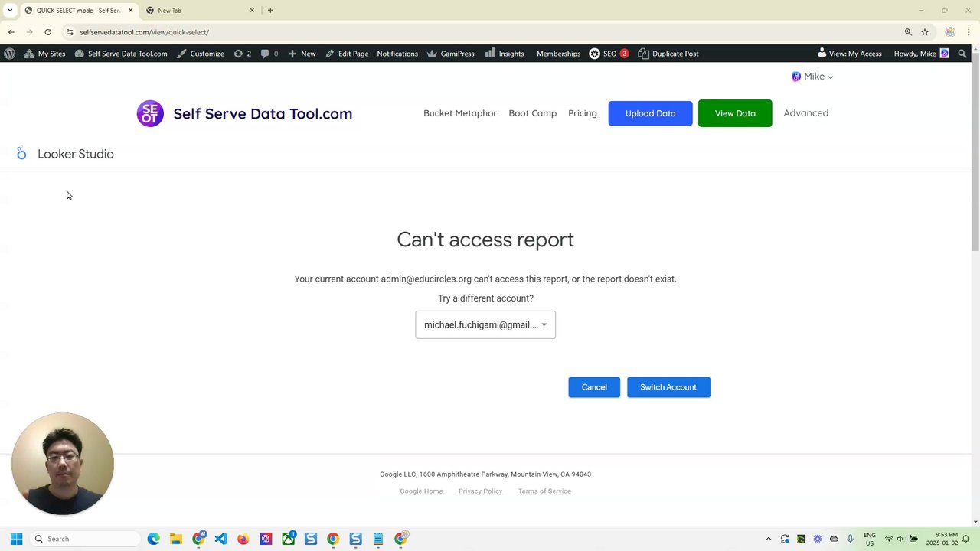Expand the Mike user dropdown
This screenshot has width=980, height=551.
pyautogui.click(x=812, y=77)
